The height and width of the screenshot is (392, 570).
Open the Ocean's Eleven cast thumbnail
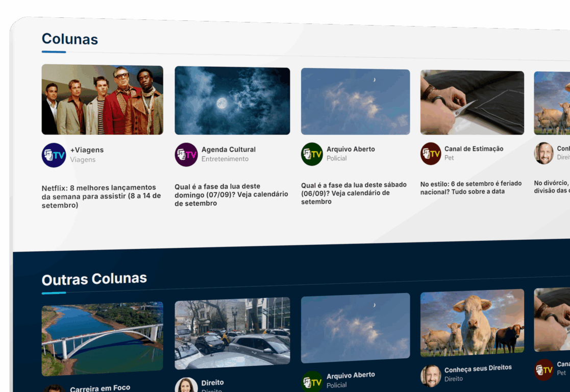tap(102, 100)
